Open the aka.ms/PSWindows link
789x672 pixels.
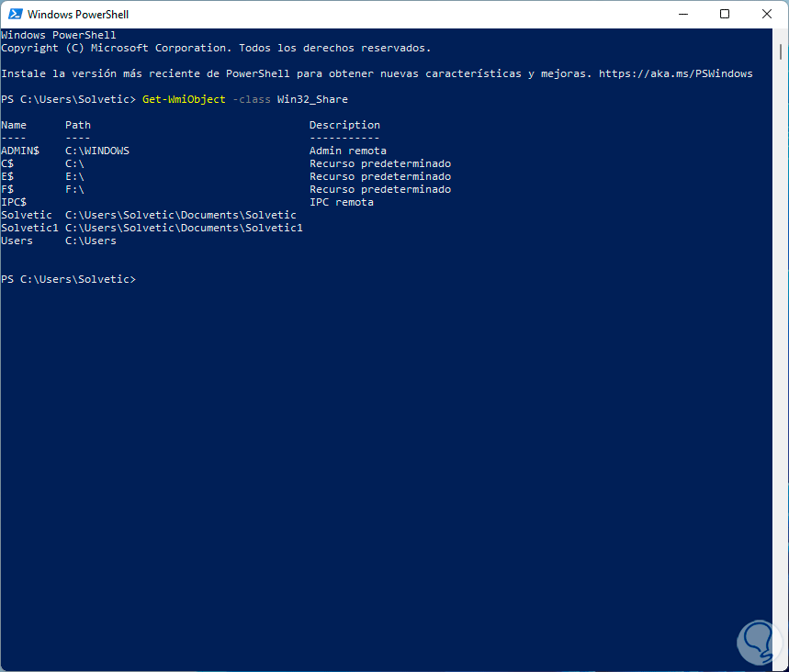click(x=675, y=73)
